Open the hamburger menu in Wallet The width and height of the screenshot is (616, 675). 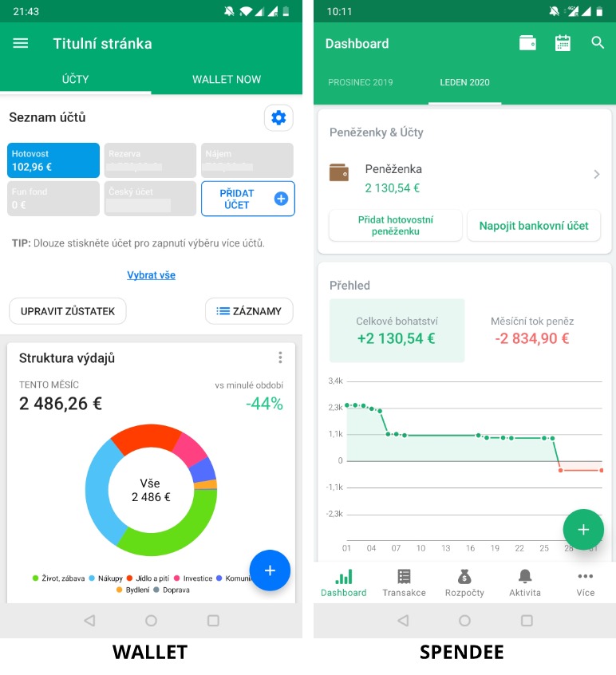[20, 43]
